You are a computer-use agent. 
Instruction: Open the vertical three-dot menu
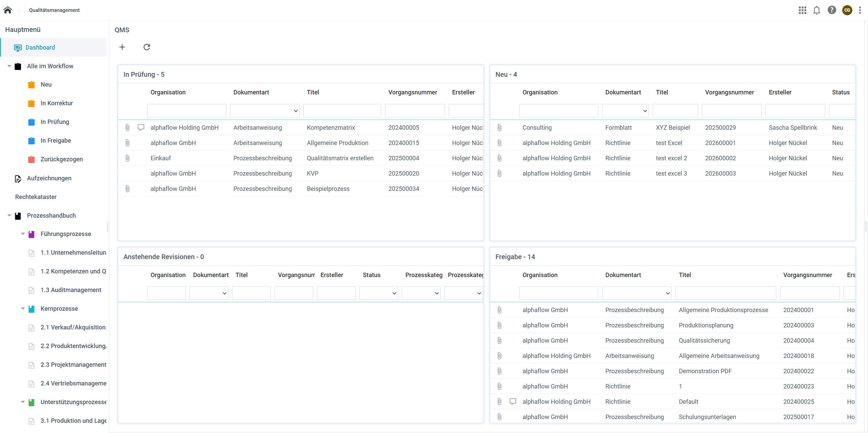[x=860, y=10]
